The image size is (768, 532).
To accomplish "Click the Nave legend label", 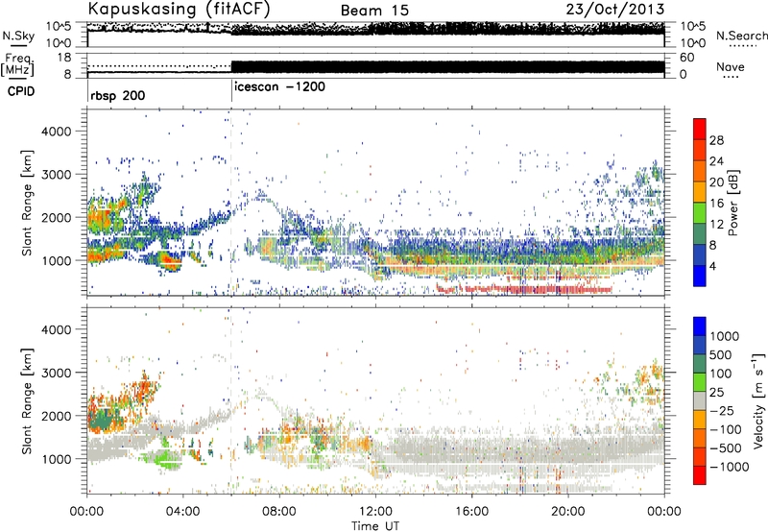I will point(730,66).
